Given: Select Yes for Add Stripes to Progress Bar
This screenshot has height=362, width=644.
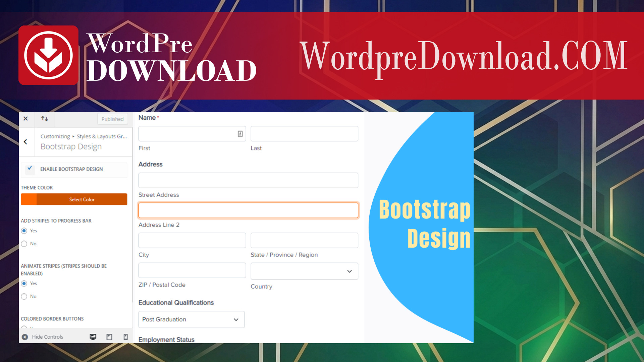Looking at the screenshot, I should pos(24,231).
